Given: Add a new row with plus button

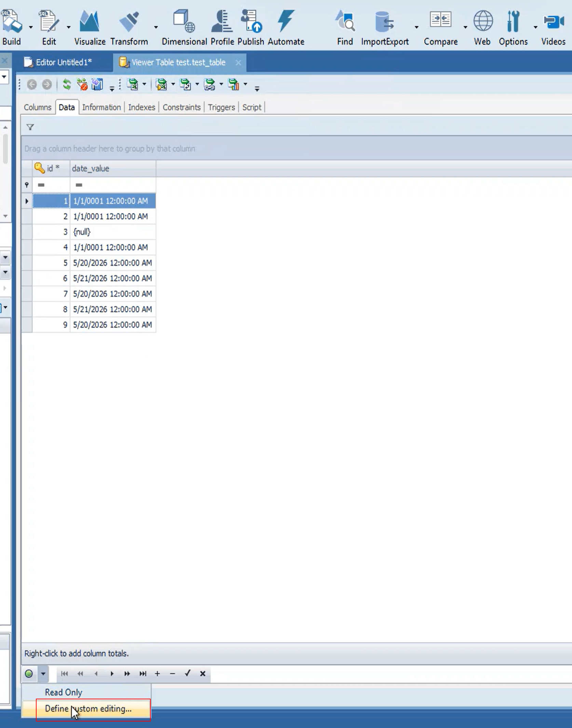Looking at the screenshot, I should point(157,673).
